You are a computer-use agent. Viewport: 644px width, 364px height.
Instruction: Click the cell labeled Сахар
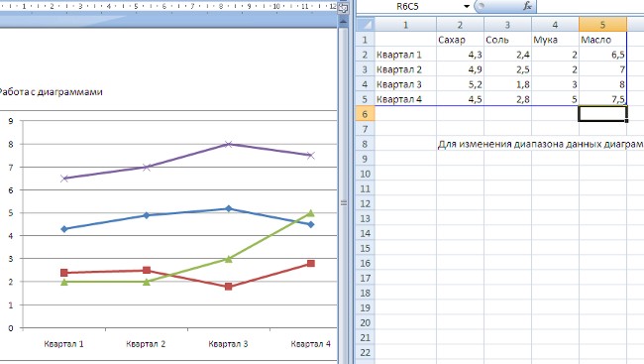[x=460, y=40]
